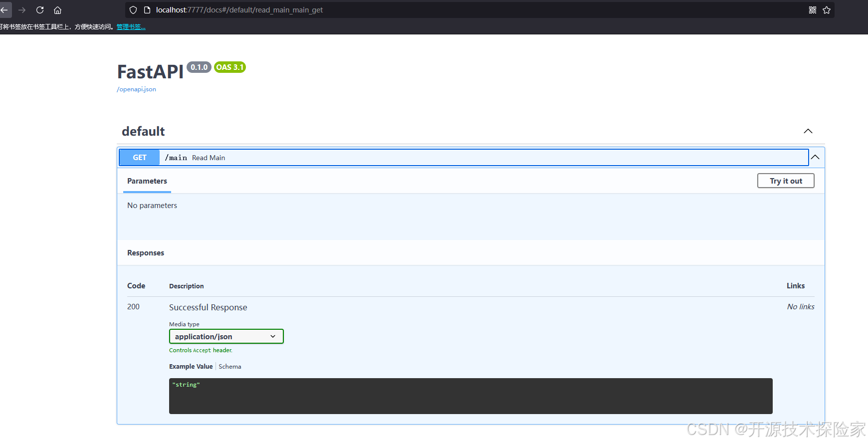Screen dimensions: 868x444
Task: Collapse the default section chevron
Action: (x=808, y=131)
